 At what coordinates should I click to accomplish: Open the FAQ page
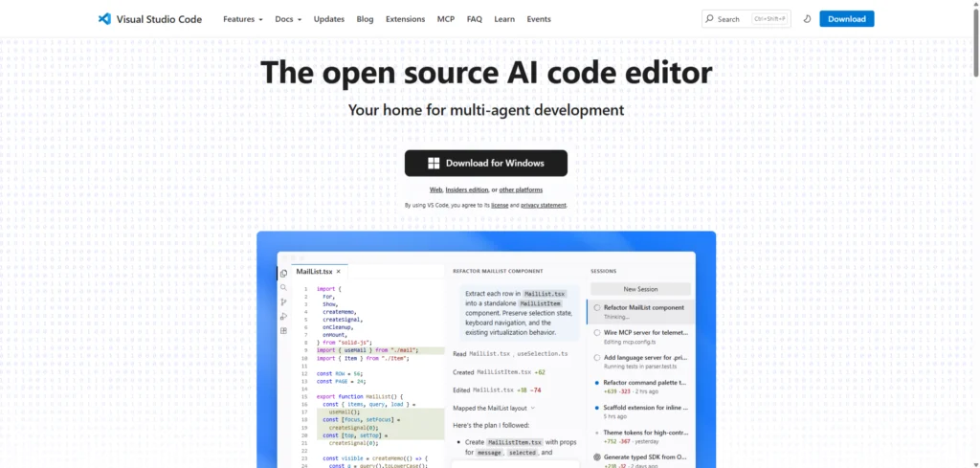coord(475,19)
